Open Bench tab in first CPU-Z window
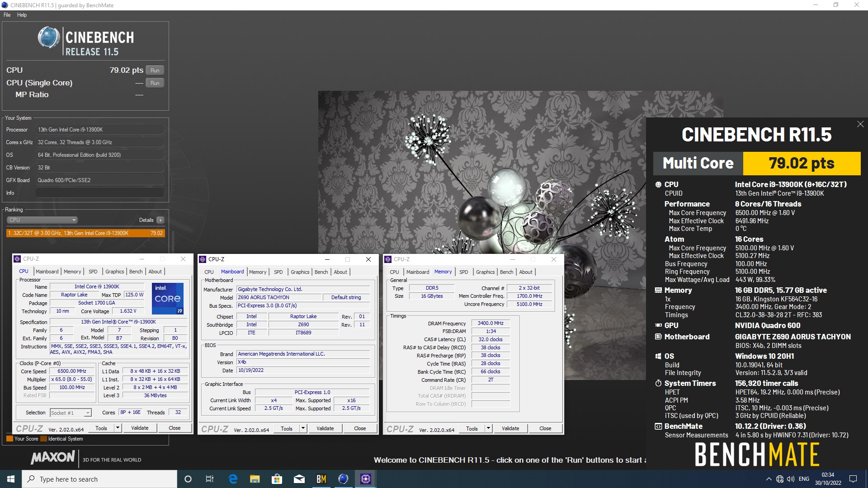The image size is (868, 488). tap(136, 272)
